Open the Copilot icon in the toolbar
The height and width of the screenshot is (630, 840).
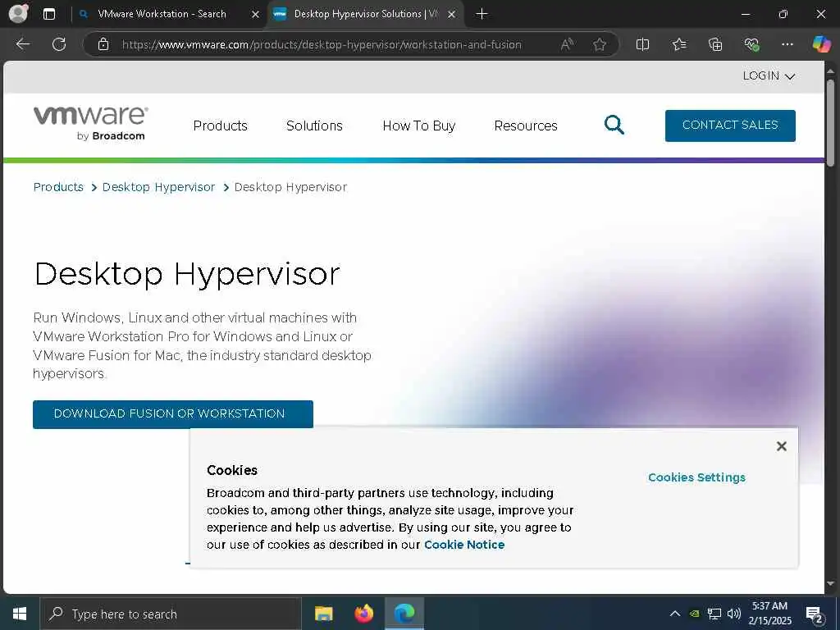(821, 44)
